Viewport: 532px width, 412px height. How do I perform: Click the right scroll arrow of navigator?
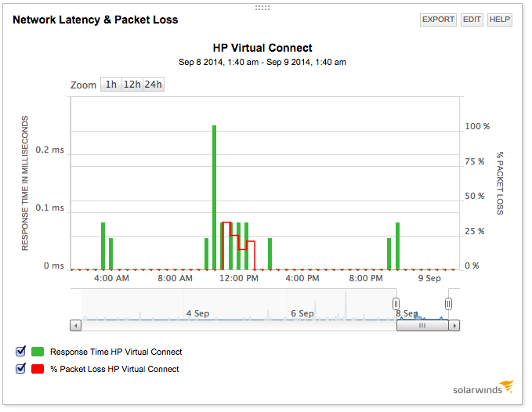pos(454,326)
